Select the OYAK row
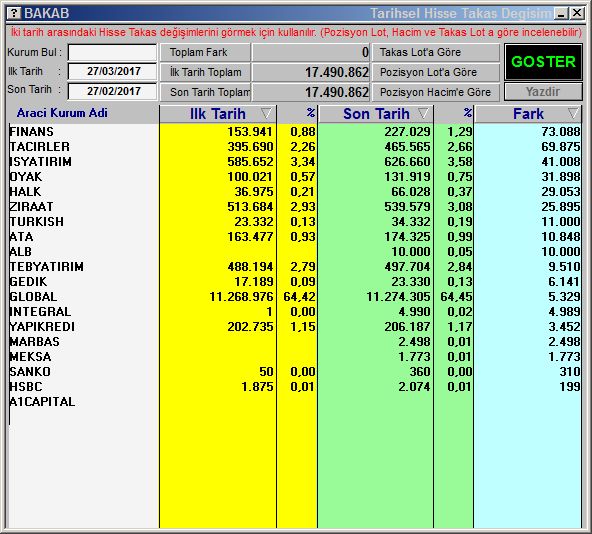The image size is (592, 534). point(295,176)
